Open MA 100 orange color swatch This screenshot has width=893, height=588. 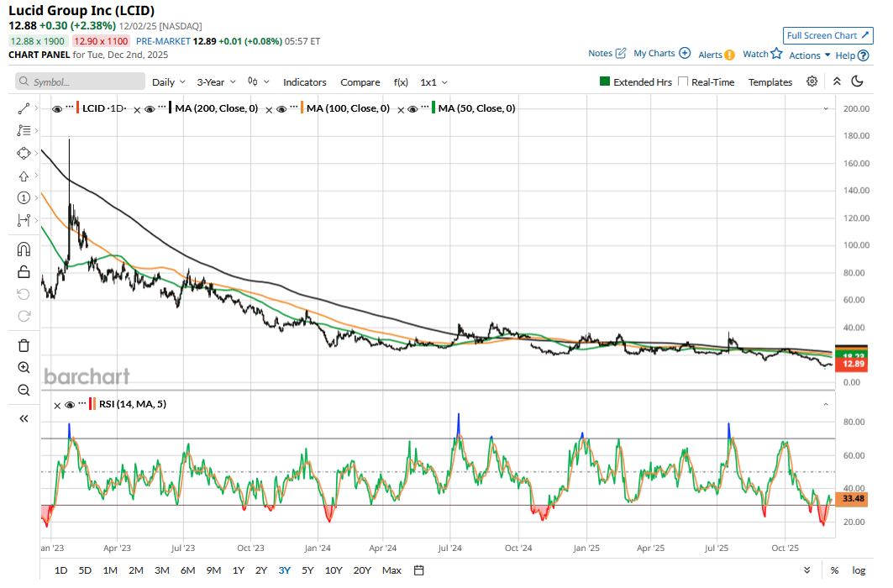[302, 108]
